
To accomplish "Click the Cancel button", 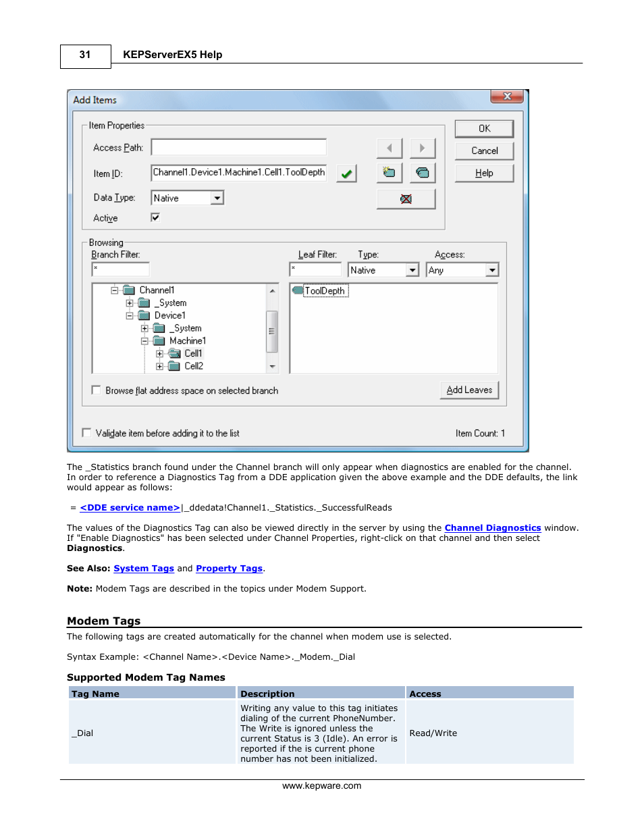I will [x=484, y=151].
